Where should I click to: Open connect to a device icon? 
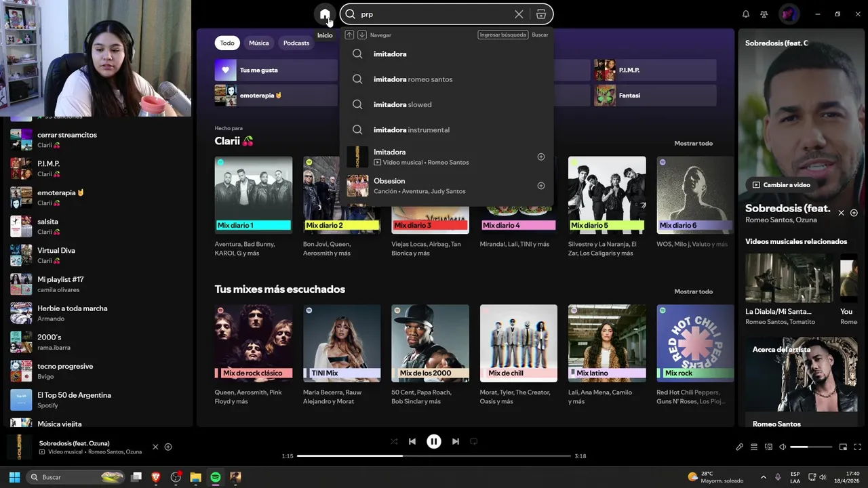(768, 447)
